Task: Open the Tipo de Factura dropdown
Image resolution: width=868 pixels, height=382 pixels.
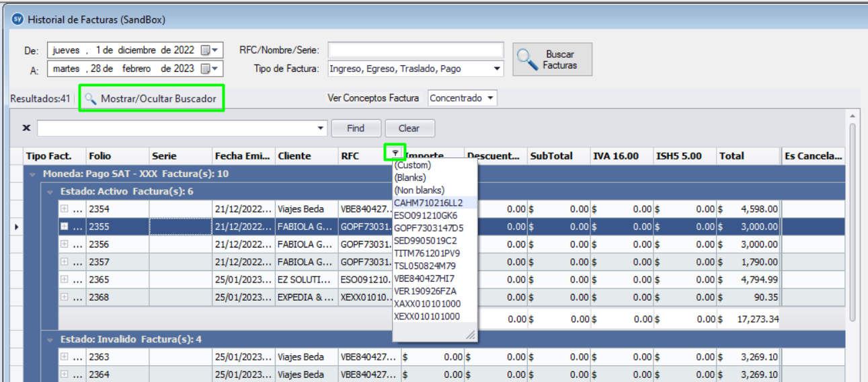Action: pyautogui.click(x=498, y=69)
